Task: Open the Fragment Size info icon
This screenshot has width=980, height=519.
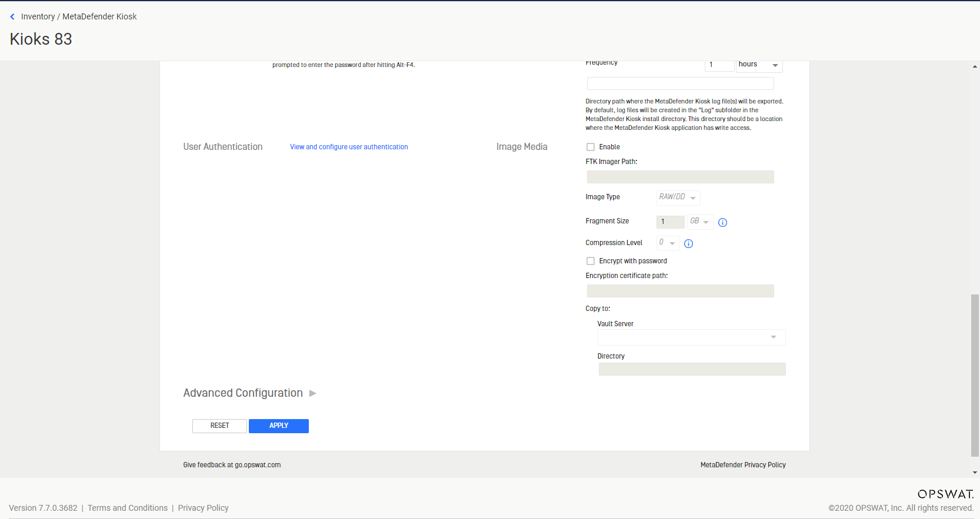Action: pyautogui.click(x=723, y=222)
